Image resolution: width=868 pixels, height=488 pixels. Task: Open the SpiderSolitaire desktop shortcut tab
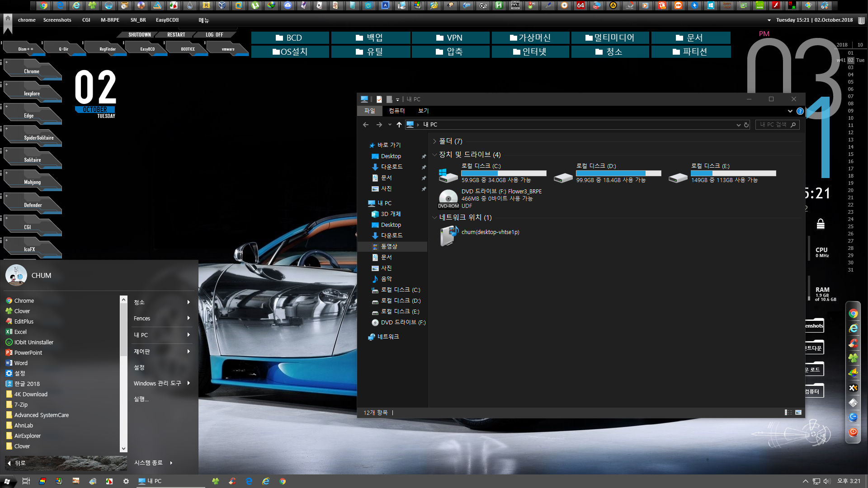[x=33, y=136]
